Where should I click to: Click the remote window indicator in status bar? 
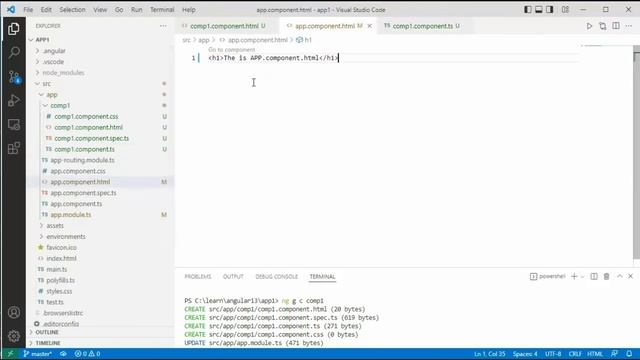coord(10,354)
